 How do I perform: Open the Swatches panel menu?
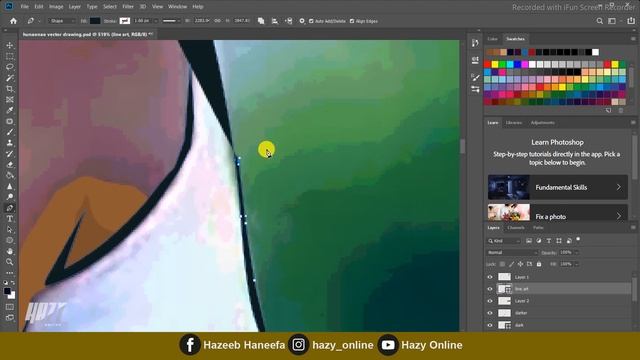point(633,39)
